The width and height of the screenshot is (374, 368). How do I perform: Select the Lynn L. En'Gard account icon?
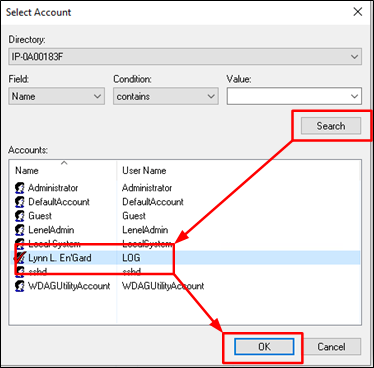tap(20, 258)
